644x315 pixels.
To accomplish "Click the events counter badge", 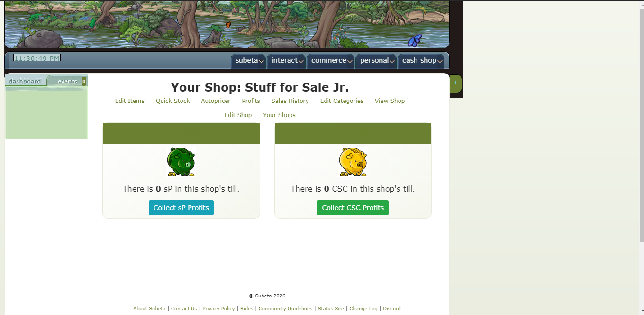I will pos(84,82).
